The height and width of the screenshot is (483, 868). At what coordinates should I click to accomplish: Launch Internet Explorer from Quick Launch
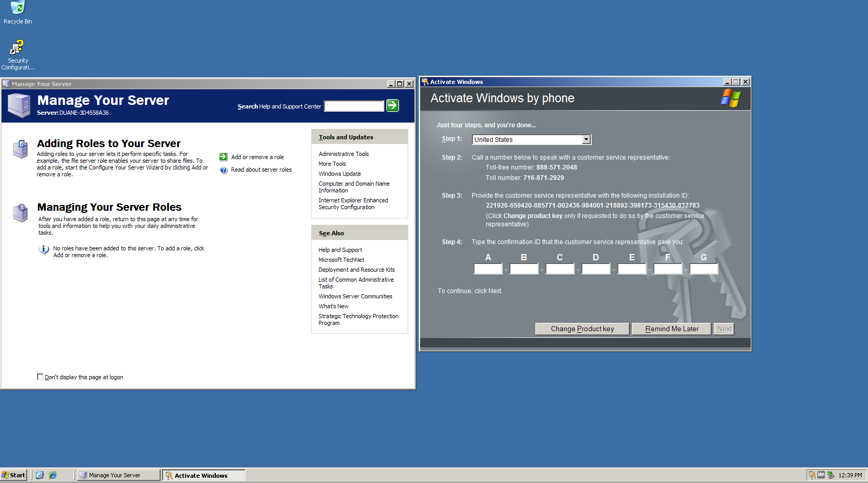52,475
